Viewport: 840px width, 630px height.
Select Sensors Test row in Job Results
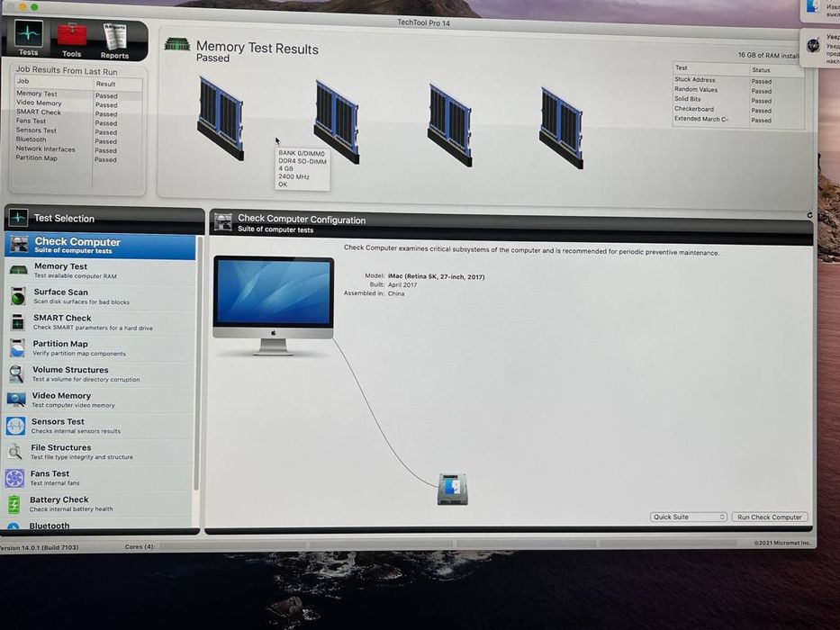[78, 130]
